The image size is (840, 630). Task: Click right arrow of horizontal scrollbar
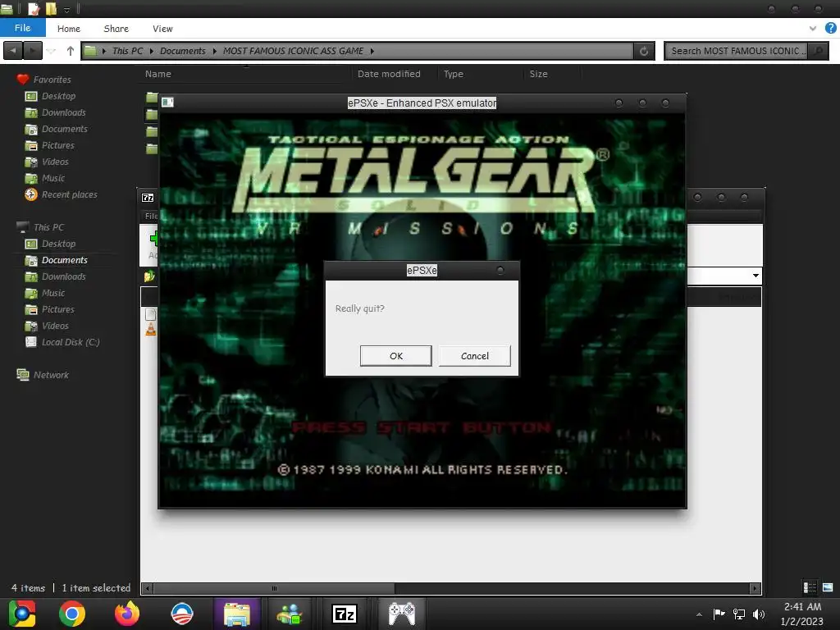(x=755, y=588)
